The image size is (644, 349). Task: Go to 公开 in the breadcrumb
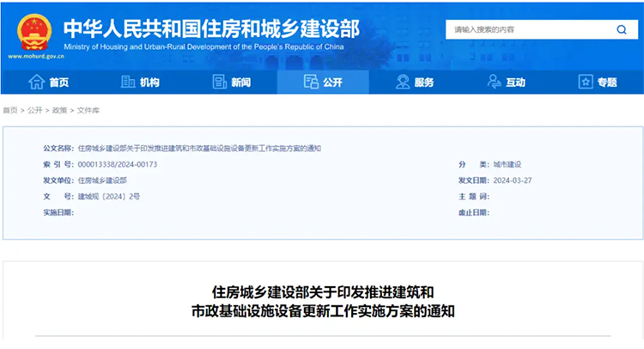coord(35,110)
